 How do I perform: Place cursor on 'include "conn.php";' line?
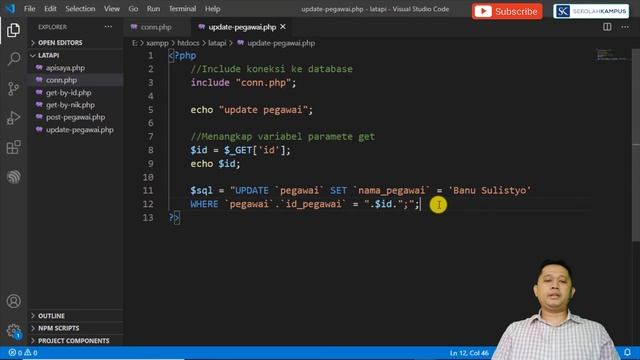243,82
